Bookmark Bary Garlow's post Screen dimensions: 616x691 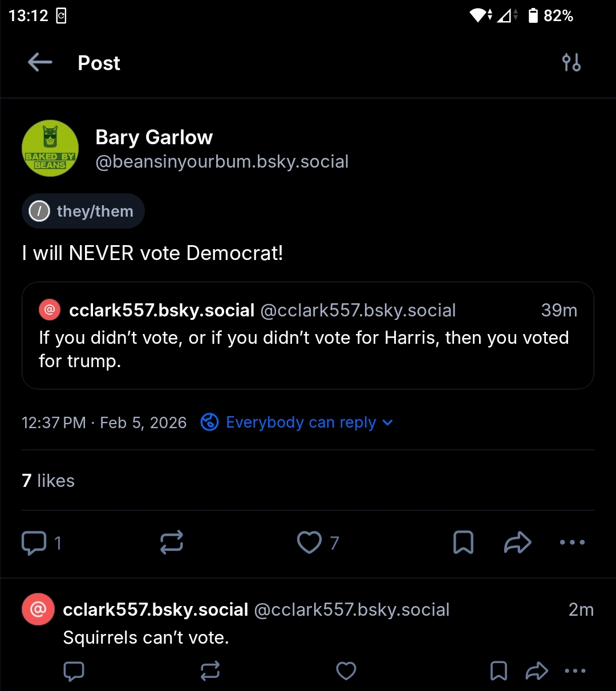pos(463,543)
